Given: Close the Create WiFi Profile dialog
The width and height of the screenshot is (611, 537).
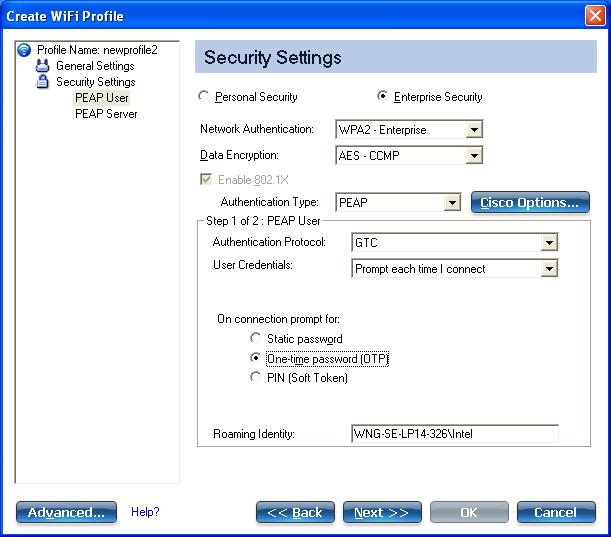Looking at the screenshot, I should pyautogui.click(x=595, y=16).
